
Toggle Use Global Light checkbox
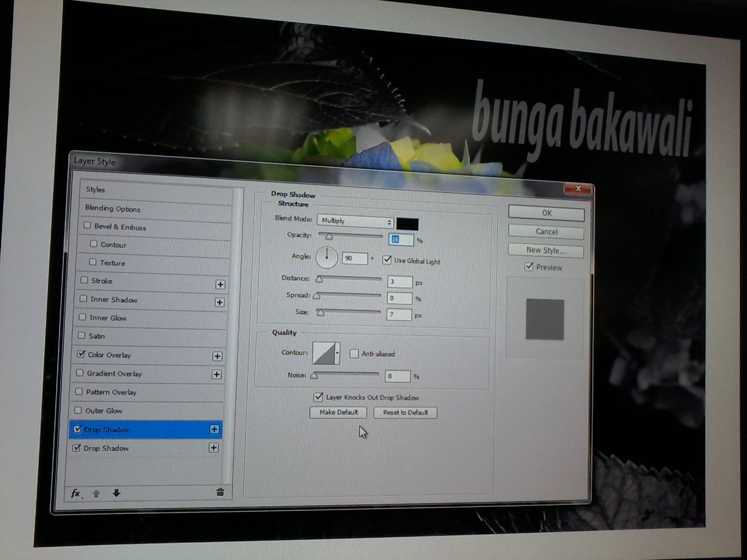pyautogui.click(x=387, y=260)
